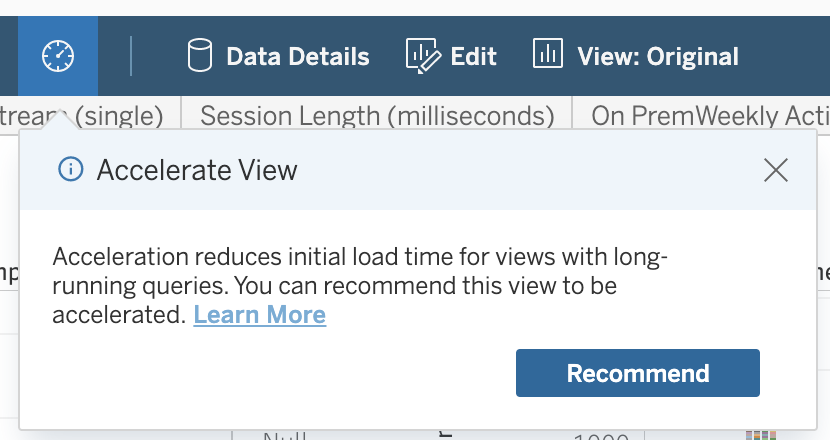Click the Accelerate View speedometer toolbar icon
This screenshot has height=440, width=830.
tap(57, 56)
